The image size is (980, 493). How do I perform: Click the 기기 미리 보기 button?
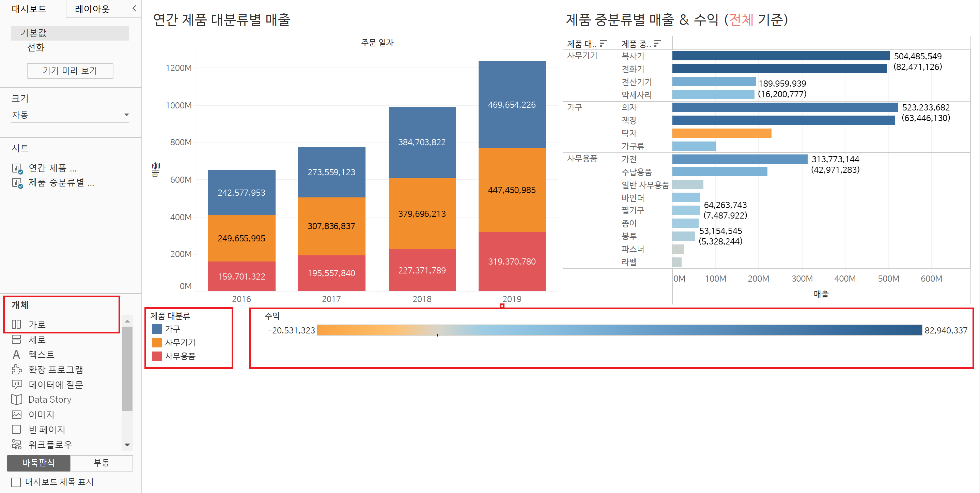coord(70,71)
